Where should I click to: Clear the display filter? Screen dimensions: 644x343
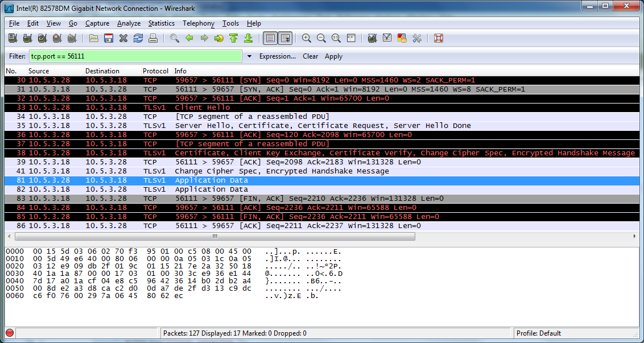click(311, 56)
